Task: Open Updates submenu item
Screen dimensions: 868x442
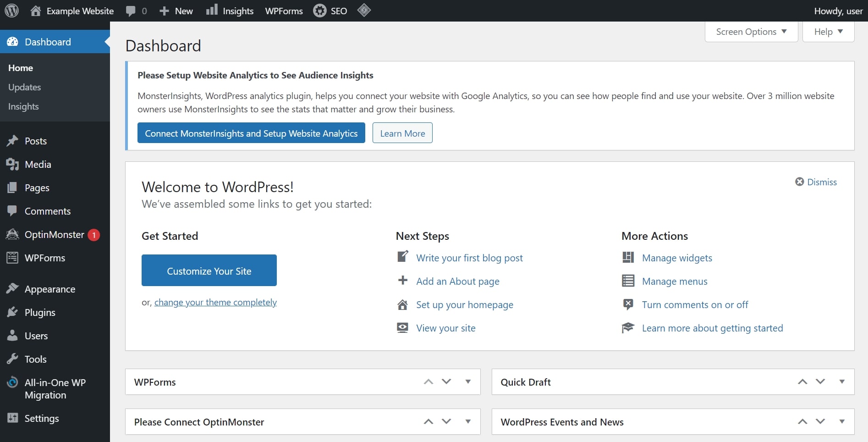Action: click(25, 87)
